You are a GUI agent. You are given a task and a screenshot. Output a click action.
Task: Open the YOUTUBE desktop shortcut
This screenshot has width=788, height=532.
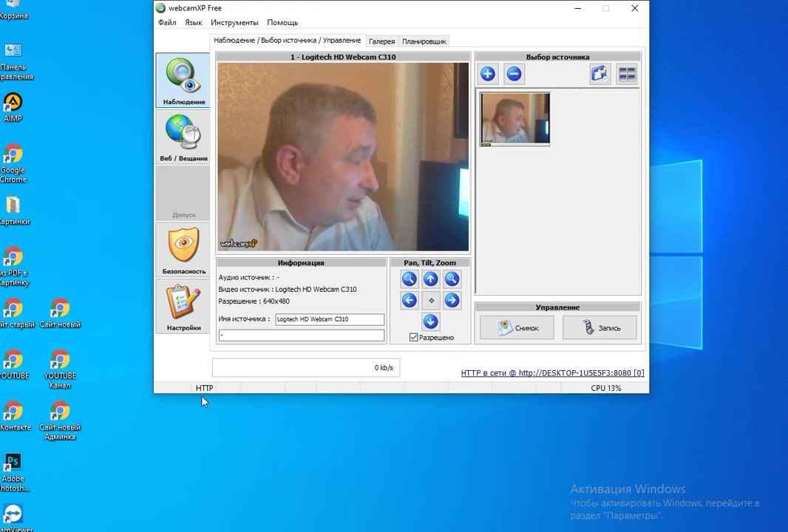(x=14, y=365)
